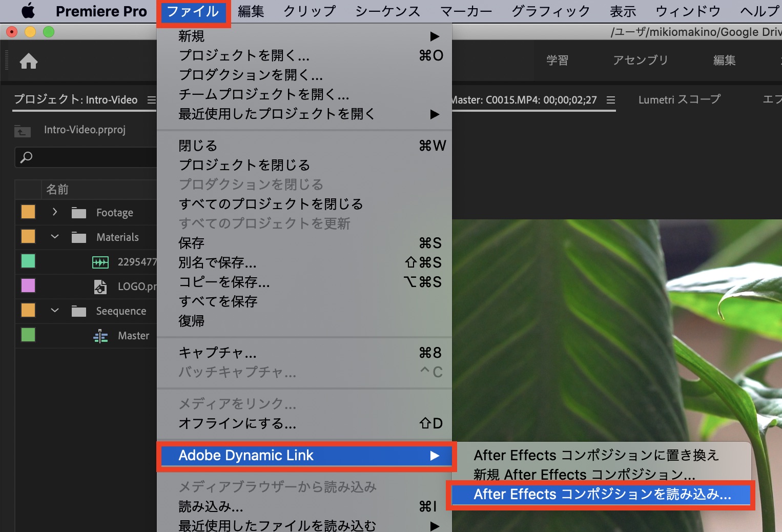This screenshot has width=782, height=532.
Task: Open the 表示 menu
Action: [623, 11]
